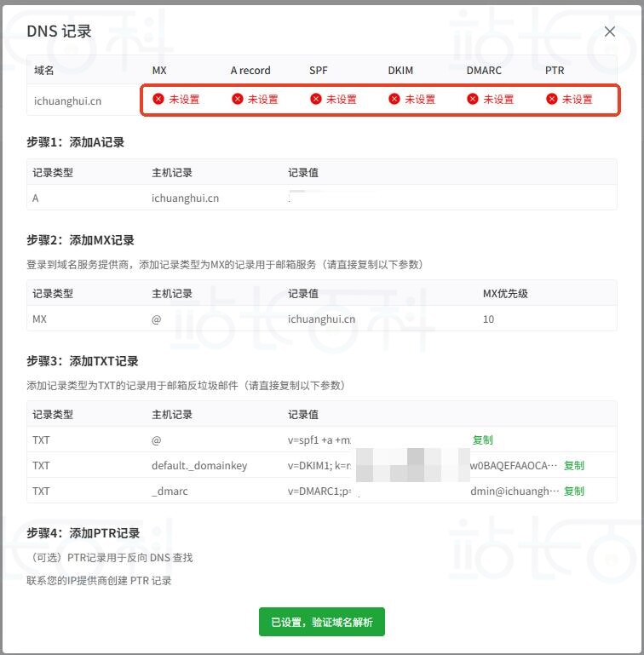Copy the DKIM default._domainkey record value
This screenshot has width=644, height=655.
[x=574, y=465]
